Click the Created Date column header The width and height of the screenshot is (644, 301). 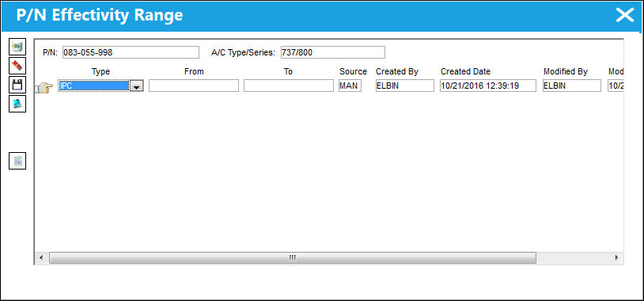coord(465,71)
